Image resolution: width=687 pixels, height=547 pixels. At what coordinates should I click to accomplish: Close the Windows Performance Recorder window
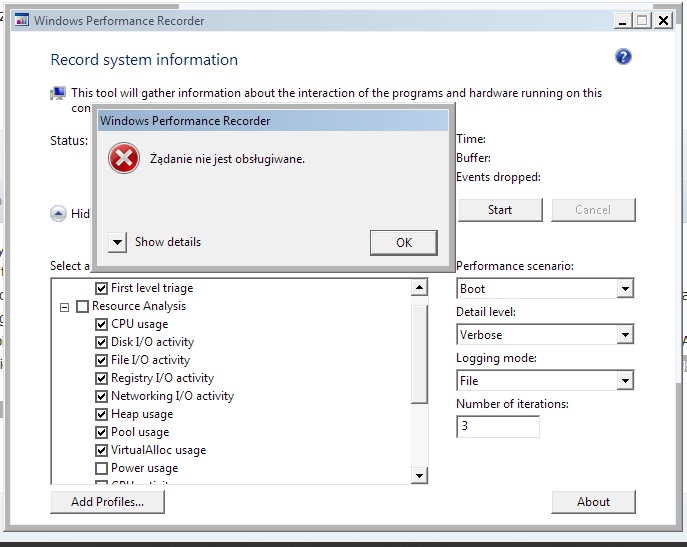664,21
